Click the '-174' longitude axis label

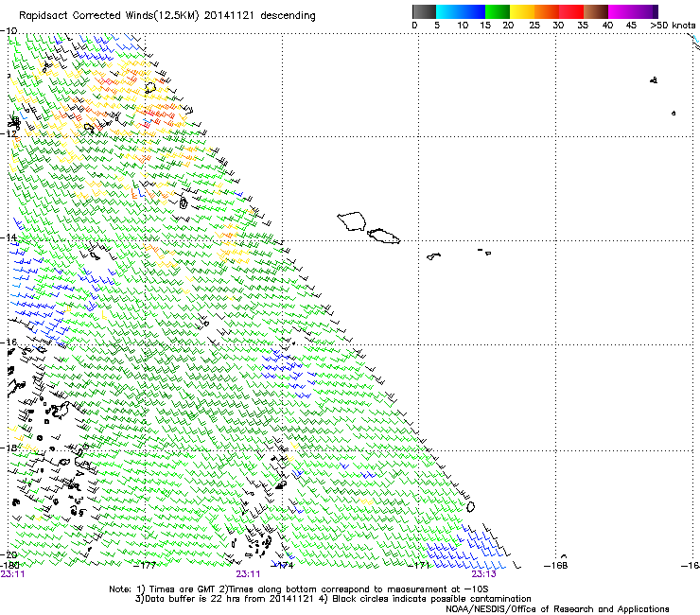point(283,566)
